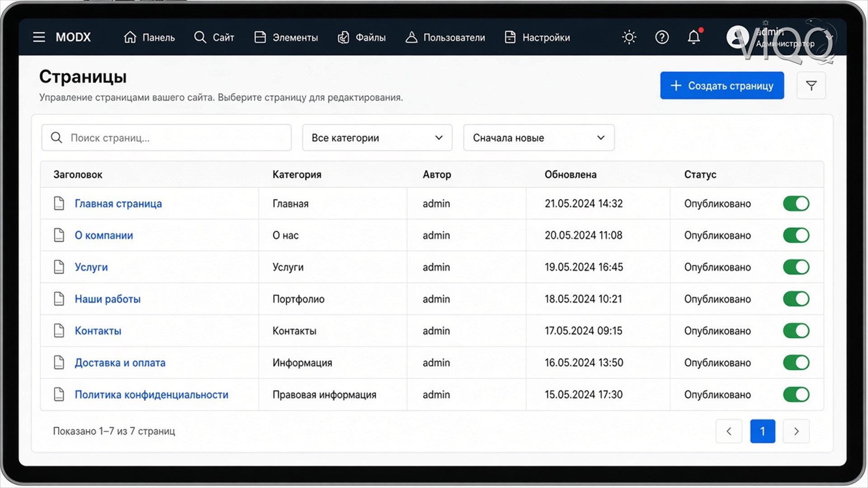Screen dimensions: 868x488
Task: Open the О компании page link
Action: (104, 235)
